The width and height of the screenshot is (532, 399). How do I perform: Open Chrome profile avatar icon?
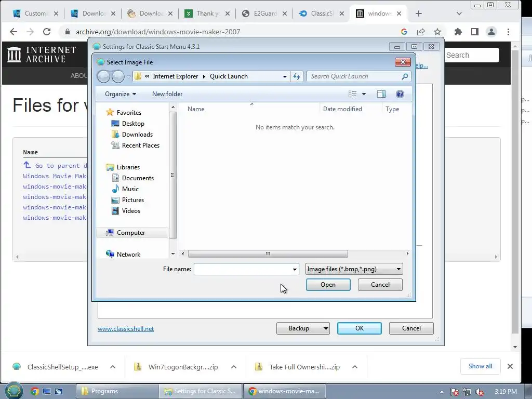point(491,32)
